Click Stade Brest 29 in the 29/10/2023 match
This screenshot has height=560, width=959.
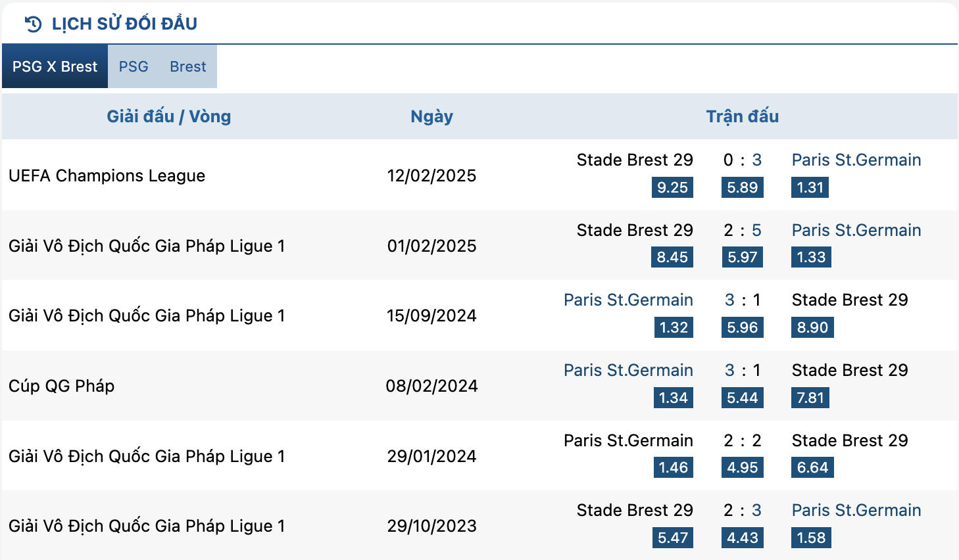(635, 510)
